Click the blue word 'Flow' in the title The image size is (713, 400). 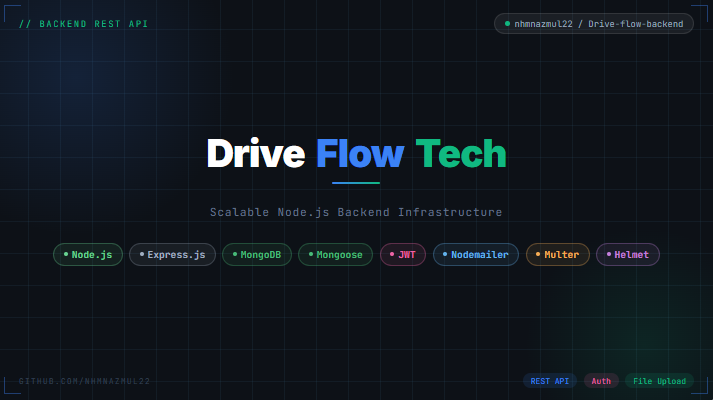(360, 154)
